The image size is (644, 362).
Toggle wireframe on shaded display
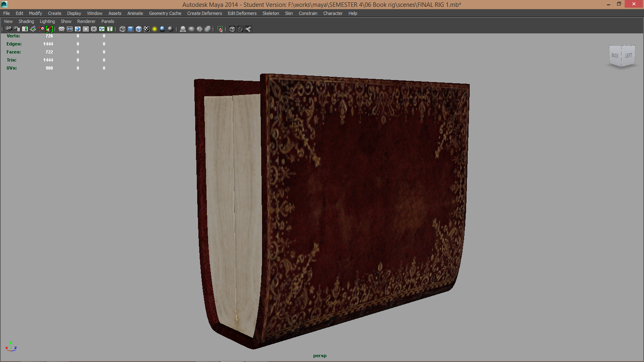pos(138,29)
